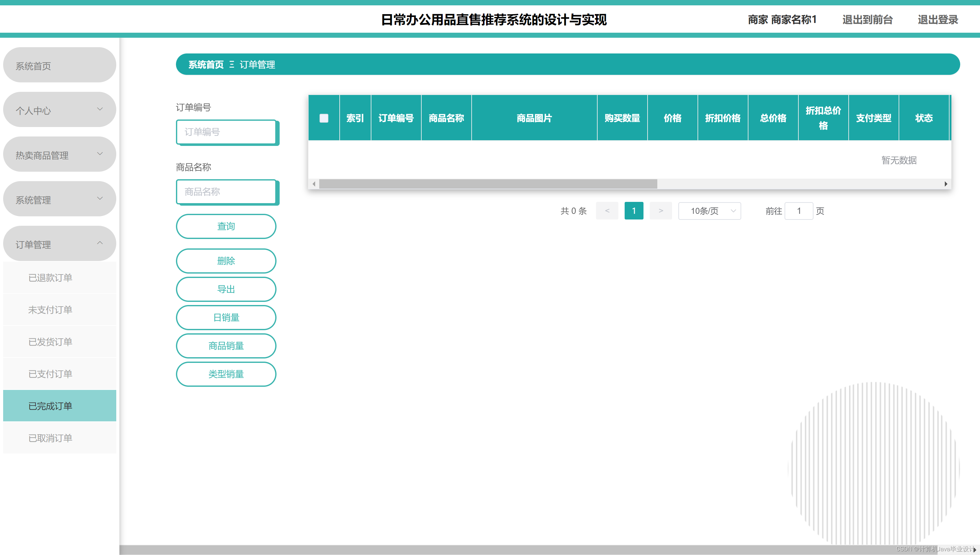Viewport: 980px width, 555px height.
Task: Open the 10条/页 page size dropdown
Action: (x=709, y=211)
